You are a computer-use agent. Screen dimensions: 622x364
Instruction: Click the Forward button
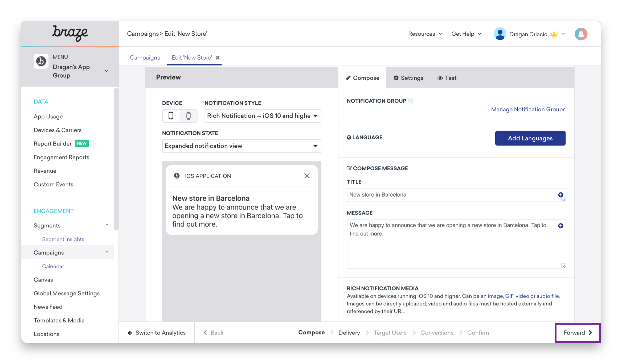578,333
